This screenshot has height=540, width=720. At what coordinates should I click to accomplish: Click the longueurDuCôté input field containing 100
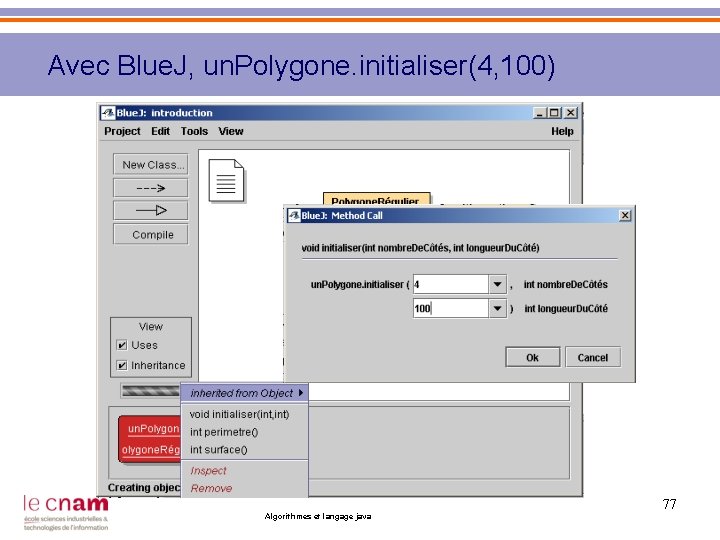[x=450, y=308]
